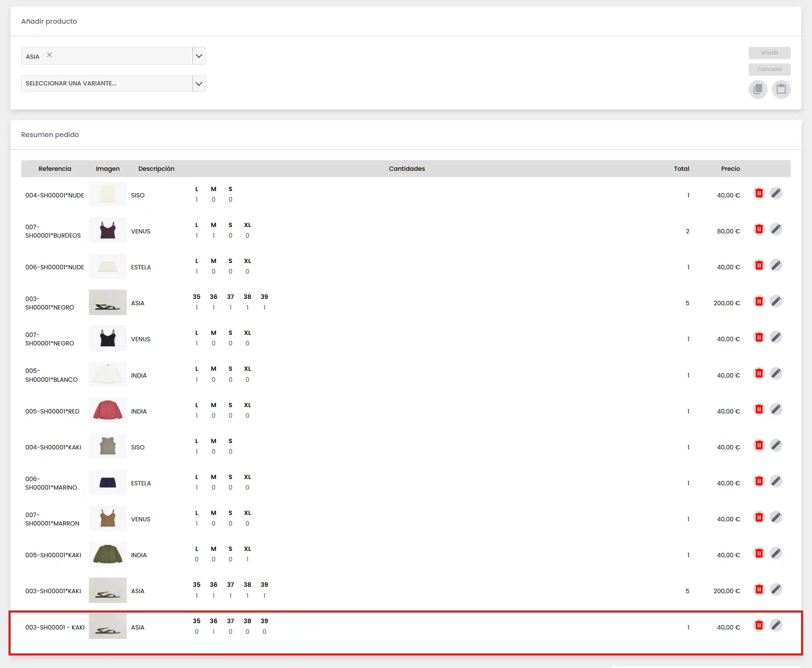
Task: Delete the 003-SH00001 - KAKI highlighted row
Action: [x=759, y=625]
